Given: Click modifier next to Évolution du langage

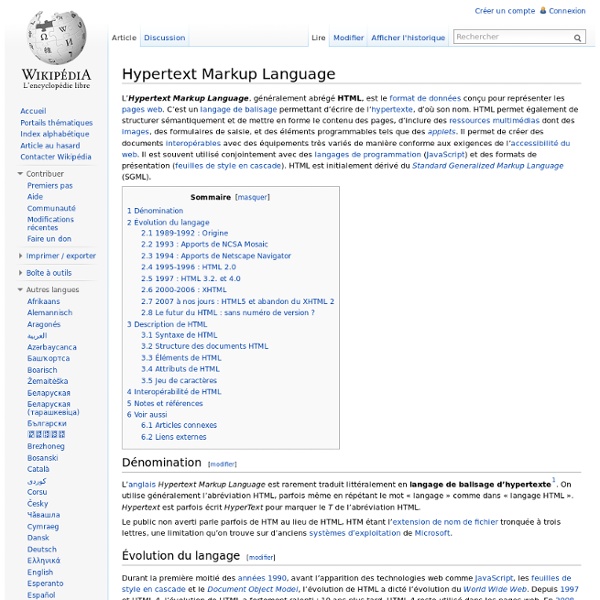Looking at the screenshot, I should point(261,558).
